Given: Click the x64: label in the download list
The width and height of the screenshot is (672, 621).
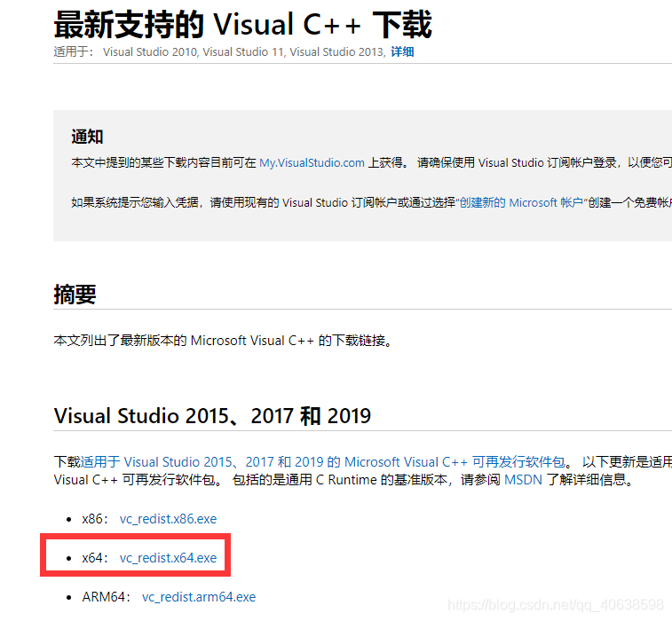Looking at the screenshot, I should [95, 558].
